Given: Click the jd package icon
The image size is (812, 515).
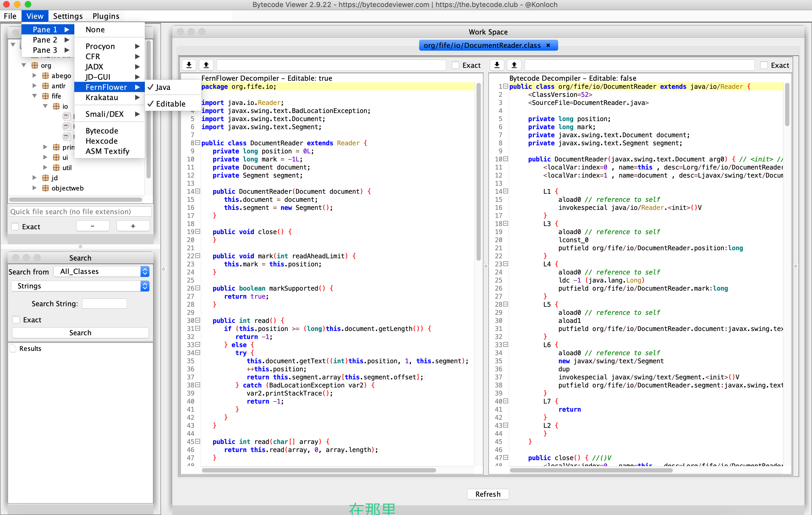Looking at the screenshot, I should (x=45, y=178).
